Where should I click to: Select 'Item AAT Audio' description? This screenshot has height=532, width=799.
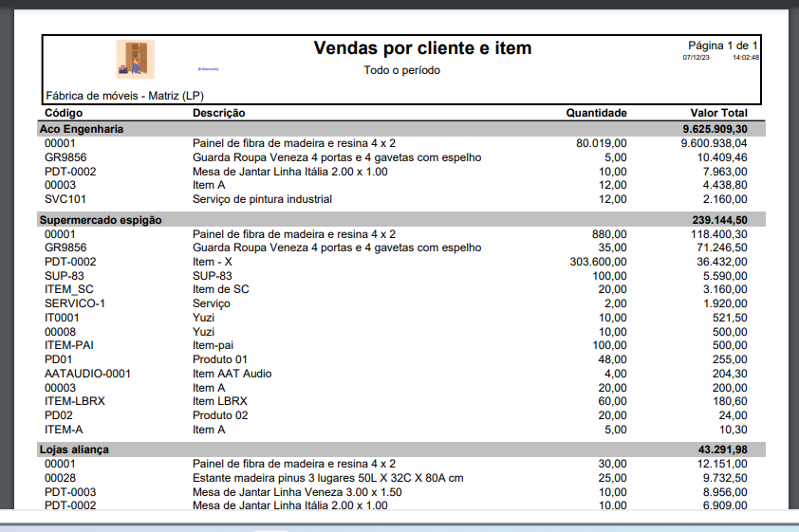click(232, 375)
